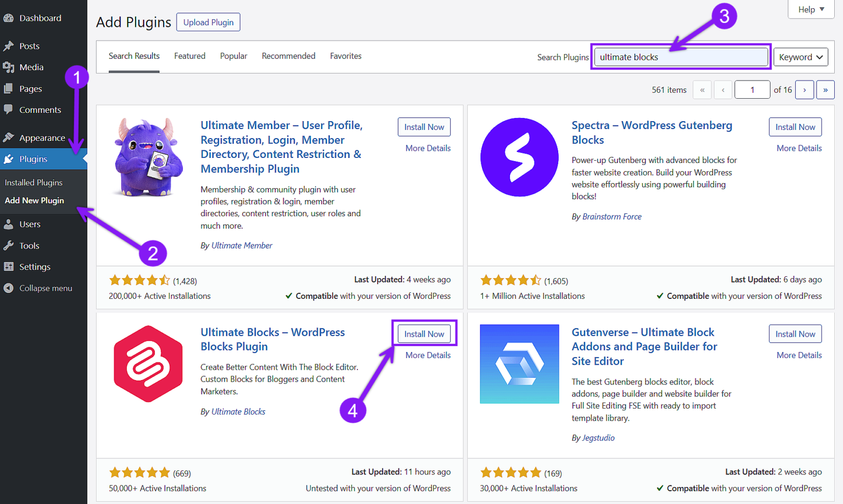Open Settings via the sliders icon

click(9, 267)
